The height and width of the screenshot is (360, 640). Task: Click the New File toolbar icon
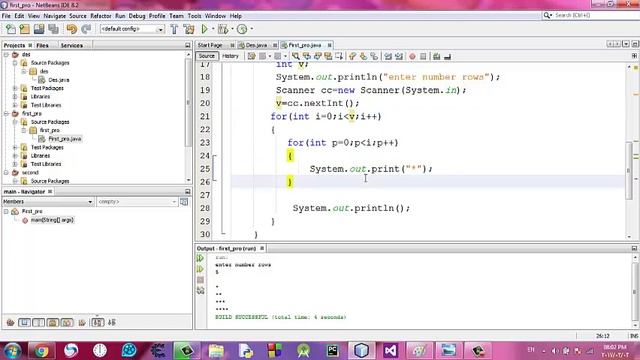click(x=11, y=29)
